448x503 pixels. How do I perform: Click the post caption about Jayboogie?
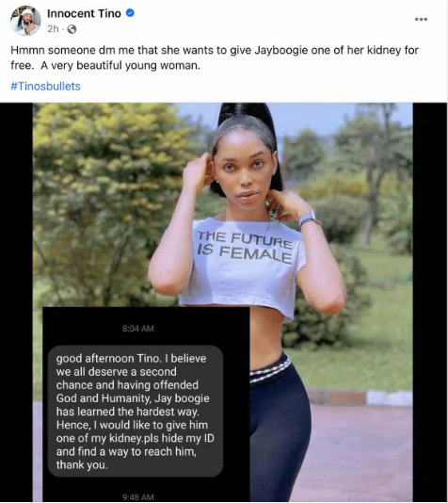(x=215, y=57)
